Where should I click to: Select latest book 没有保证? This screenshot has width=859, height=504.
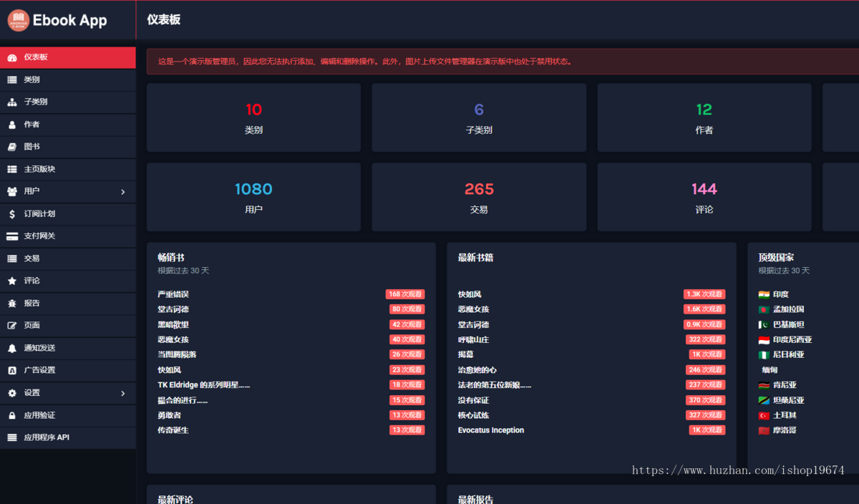[x=474, y=400]
